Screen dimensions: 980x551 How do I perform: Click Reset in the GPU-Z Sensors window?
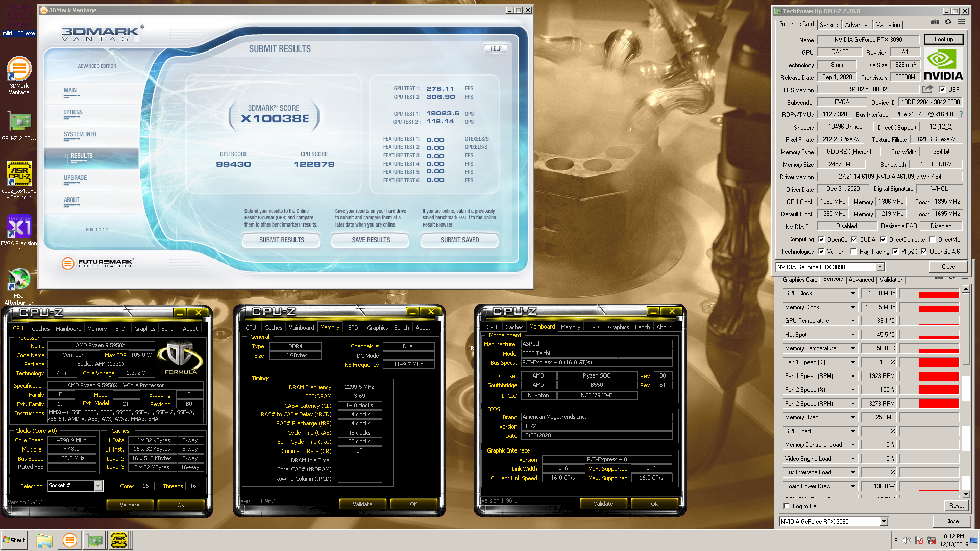coord(957,506)
